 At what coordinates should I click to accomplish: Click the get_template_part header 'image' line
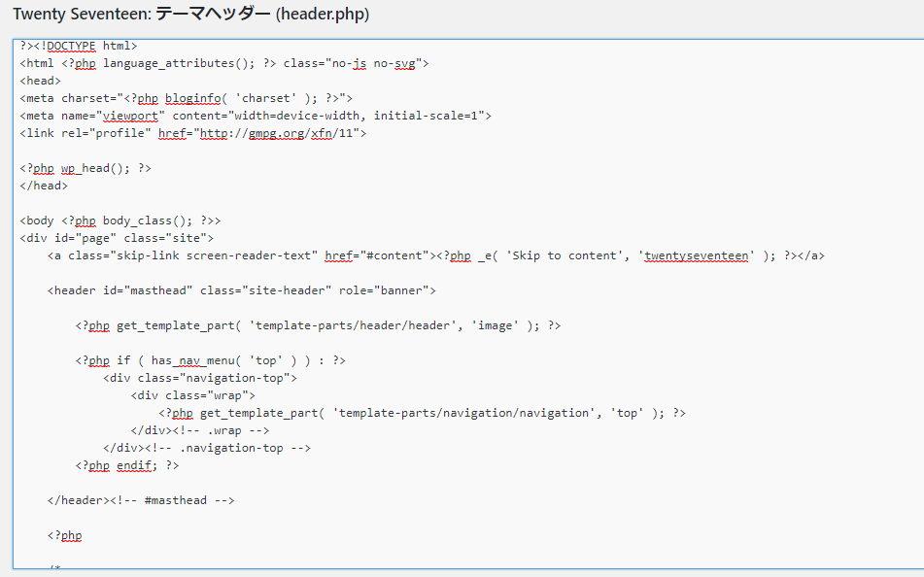point(319,326)
